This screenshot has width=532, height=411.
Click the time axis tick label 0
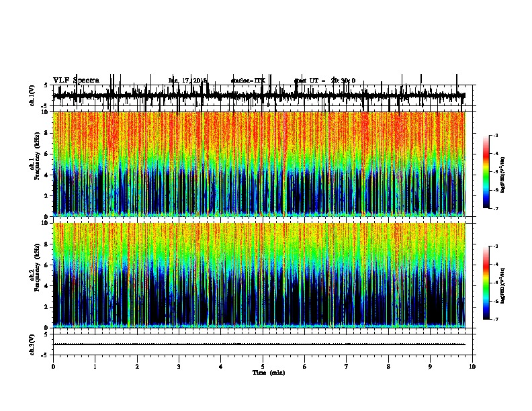coord(53,367)
